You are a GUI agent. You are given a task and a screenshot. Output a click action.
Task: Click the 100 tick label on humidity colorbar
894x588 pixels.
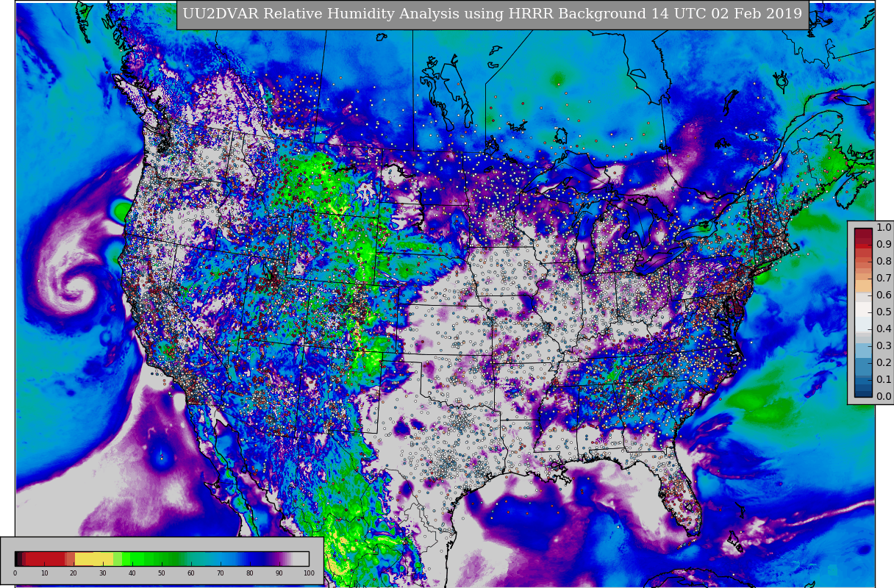(x=309, y=573)
